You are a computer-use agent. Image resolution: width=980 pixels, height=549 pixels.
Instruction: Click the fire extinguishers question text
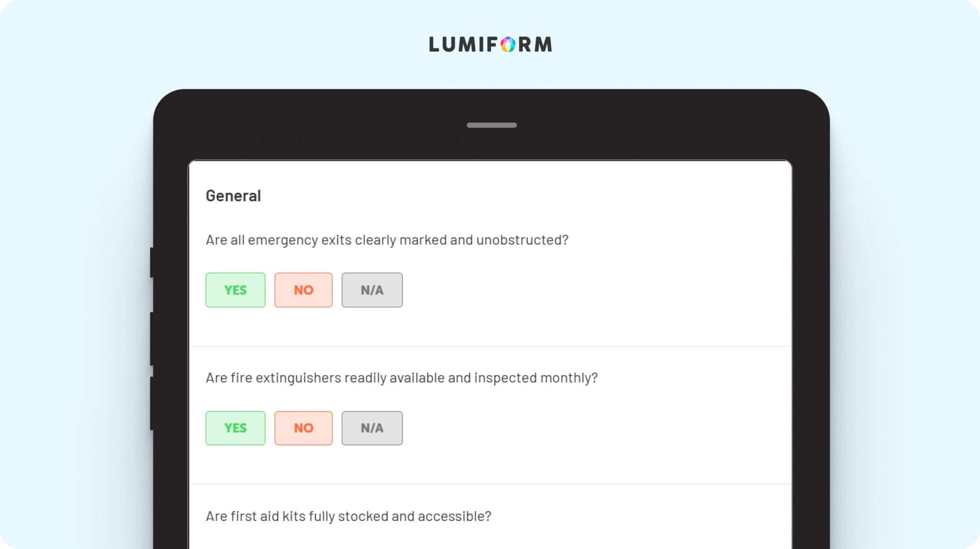coord(402,378)
